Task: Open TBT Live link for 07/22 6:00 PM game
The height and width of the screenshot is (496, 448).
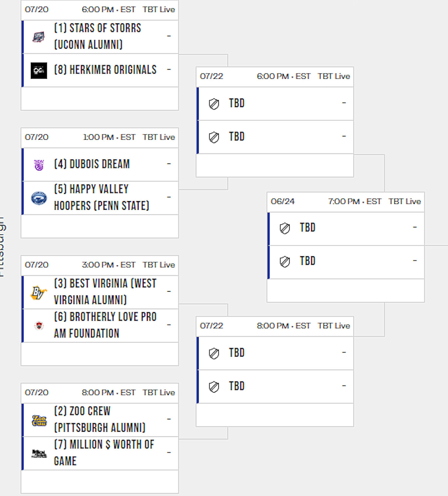Action: point(334,76)
